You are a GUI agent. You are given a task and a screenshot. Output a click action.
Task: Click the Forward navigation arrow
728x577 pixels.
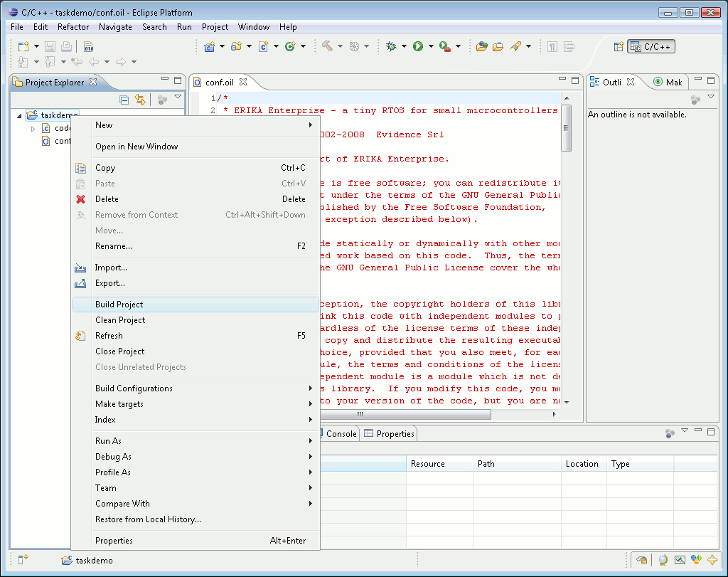tap(121, 61)
